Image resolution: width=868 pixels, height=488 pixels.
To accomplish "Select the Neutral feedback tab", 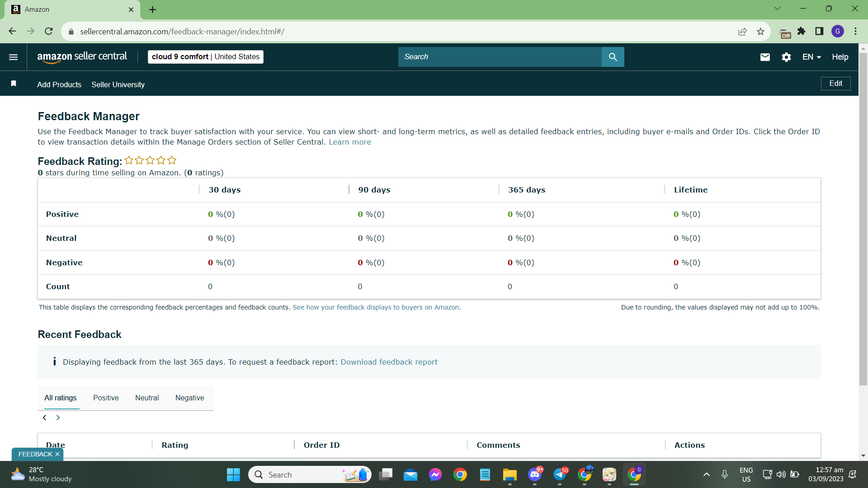I will click(147, 398).
